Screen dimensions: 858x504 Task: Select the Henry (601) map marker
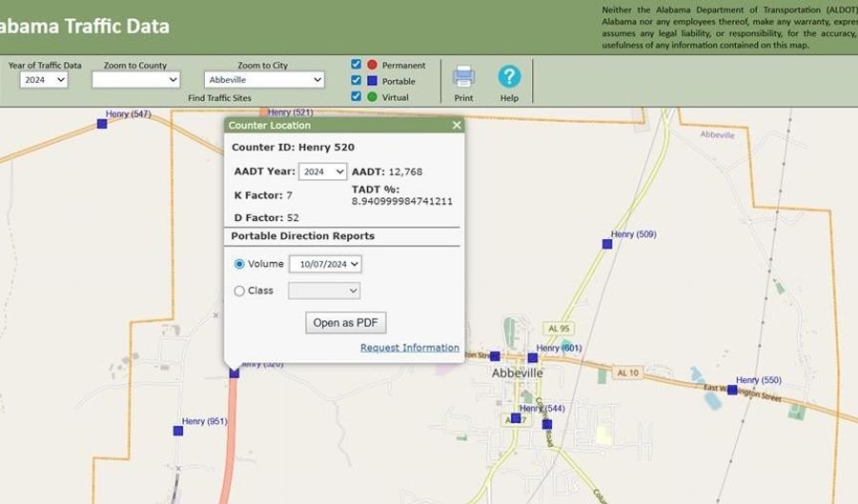[x=534, y=357]
